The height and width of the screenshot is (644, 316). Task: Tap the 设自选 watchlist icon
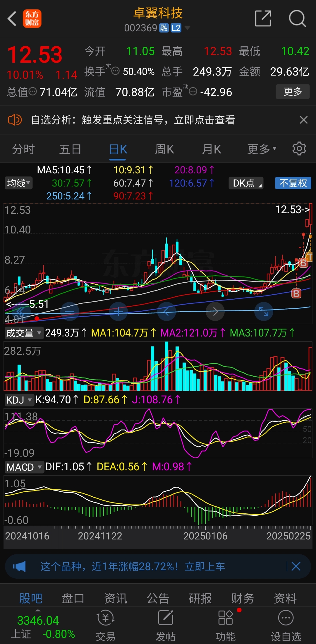point(286,625)
